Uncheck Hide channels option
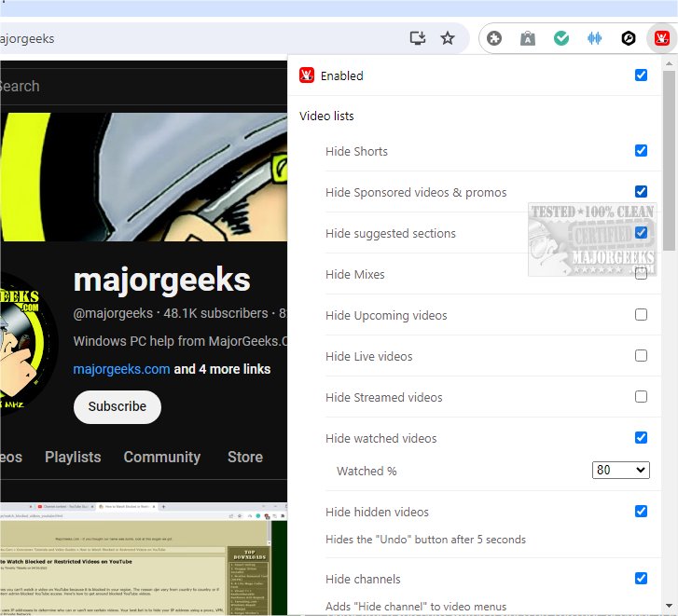Image resolution: width=678 pixels, height=616 pixels. 641,579
